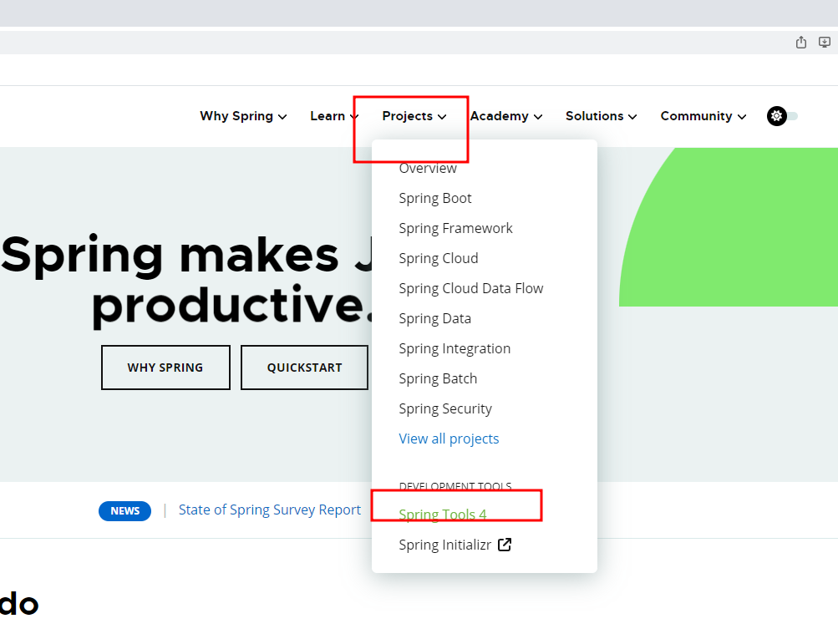Click the QUICKSTART button
Image resolution: width=838 pixels, height=644 pixels.
305,368
